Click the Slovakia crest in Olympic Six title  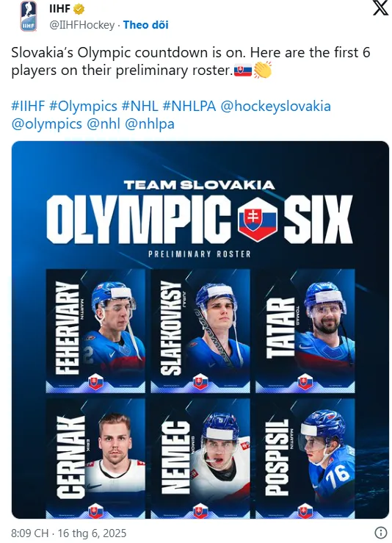click(258, 220)
